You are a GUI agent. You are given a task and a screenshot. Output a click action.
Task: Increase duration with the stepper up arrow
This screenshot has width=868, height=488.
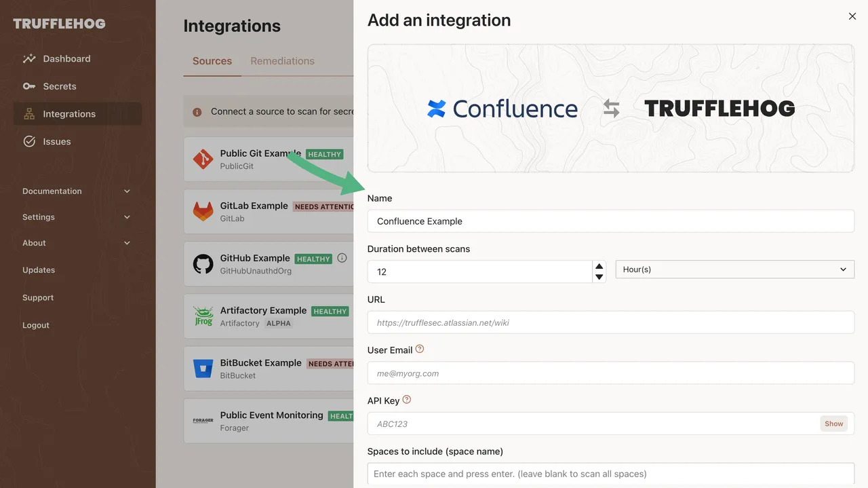coord(599,266)
